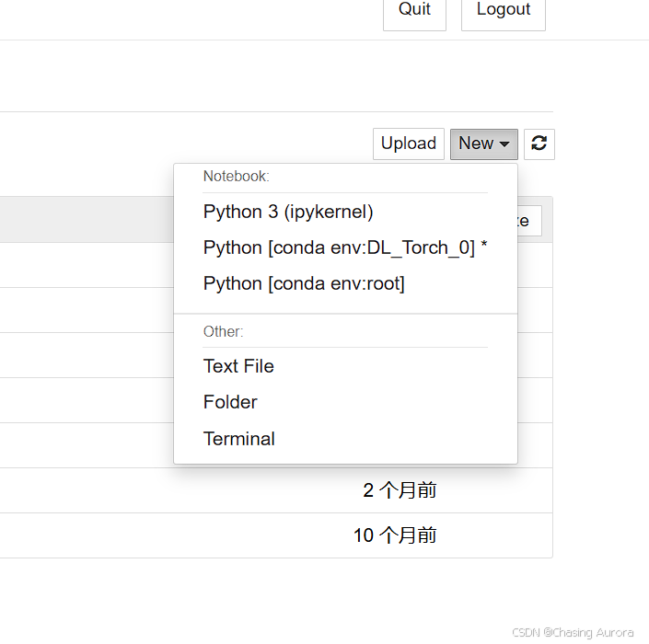Viewport: 649px width, 644px height.
Task: Click the Quit button
Action: pyautogui.click(x=414, y=10)
